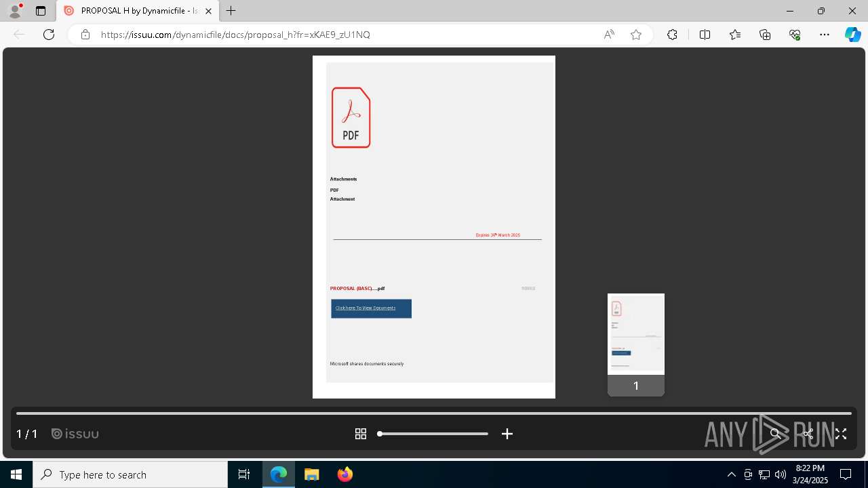Image resolution: width=868 pixels, height=488 pixels.
Task: Open Collections panel
Action: tap(765, 35)
